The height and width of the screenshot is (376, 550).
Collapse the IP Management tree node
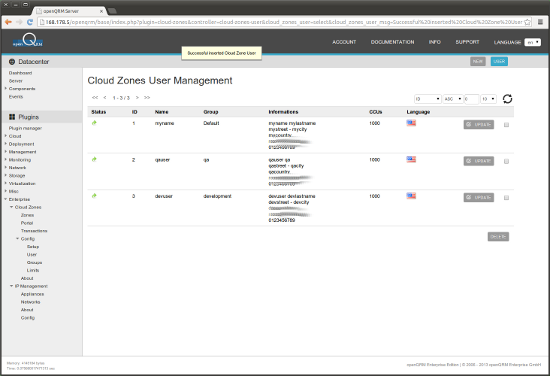pyautogui.click(x=12, y=286)
